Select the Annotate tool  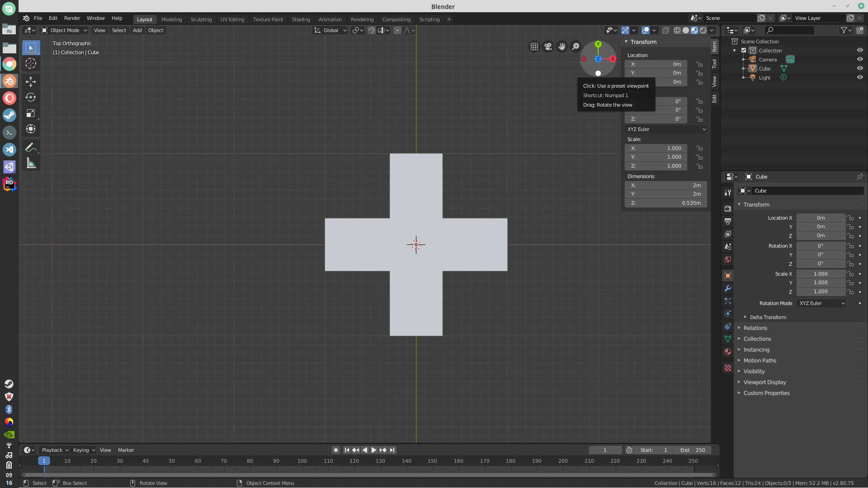coord(31,147)
